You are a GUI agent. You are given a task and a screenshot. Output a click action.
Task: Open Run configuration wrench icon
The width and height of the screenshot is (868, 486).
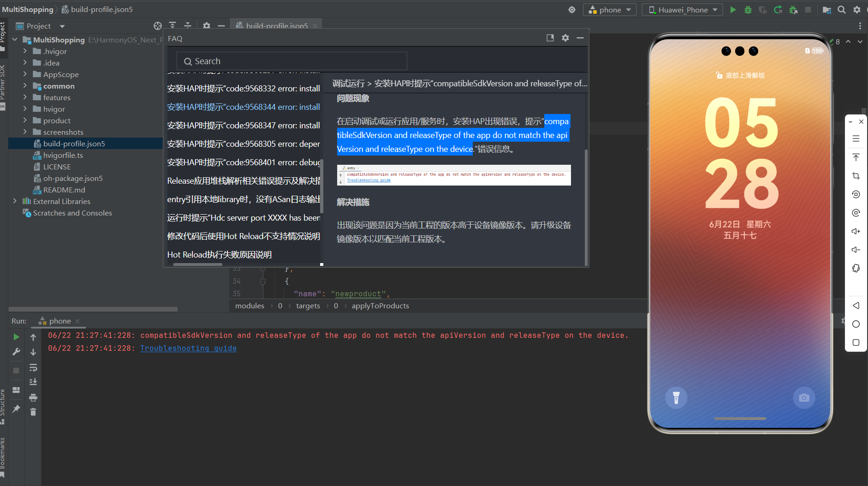(16, 352)
